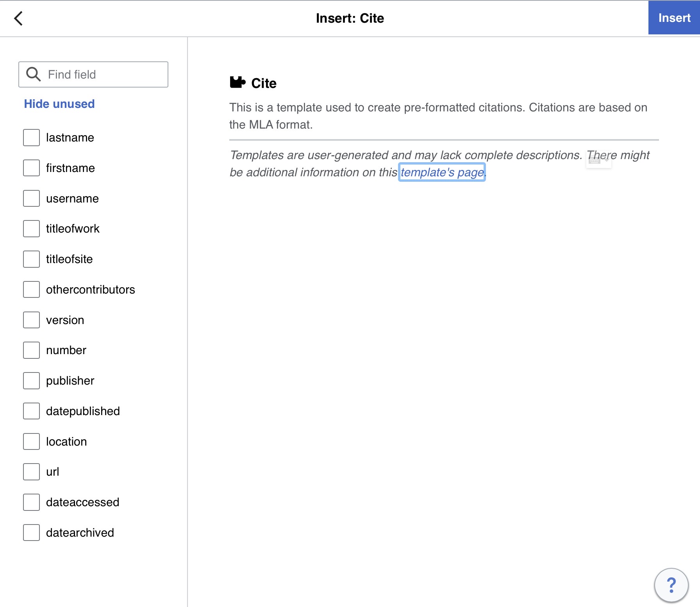Image resolution: width=700 pixels, height=607 pixels.
Task: Check the datepublished checkbox
Action: tap(31, 411)
